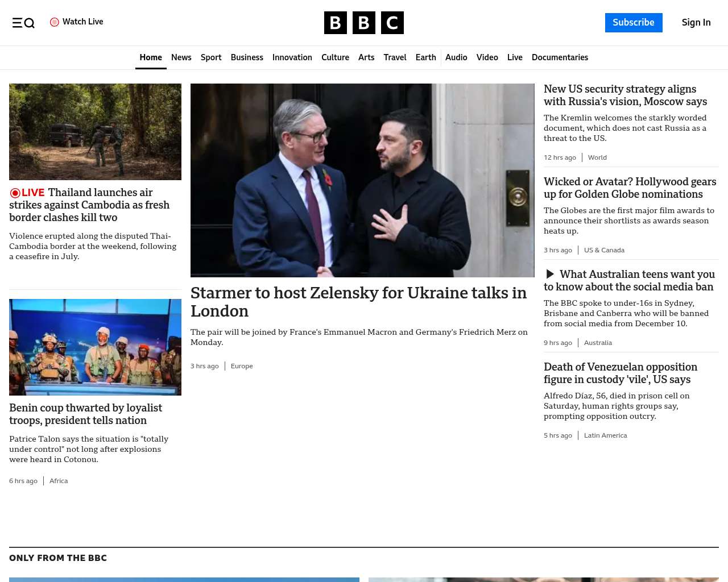Click the Europe tag under Starmer story
Image resolution: width=728 pixels, height=582 pixels.
coord(242,366)
